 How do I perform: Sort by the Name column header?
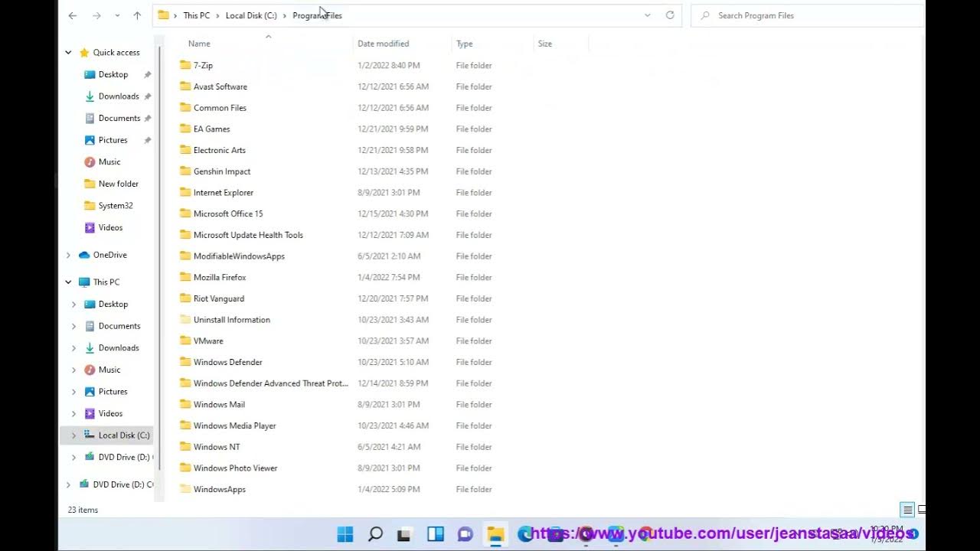click(x=199, y=44)
